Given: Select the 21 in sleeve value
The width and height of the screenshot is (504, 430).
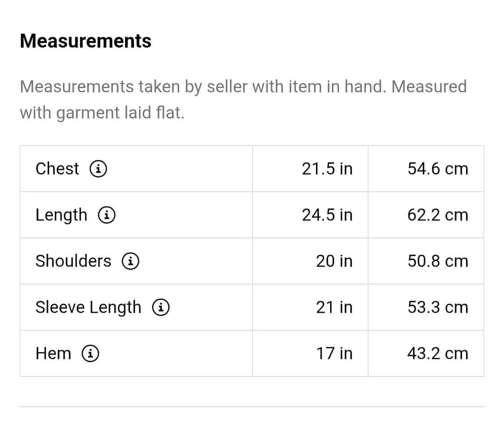Looking at the screenshot, I should tap(334, 307).
